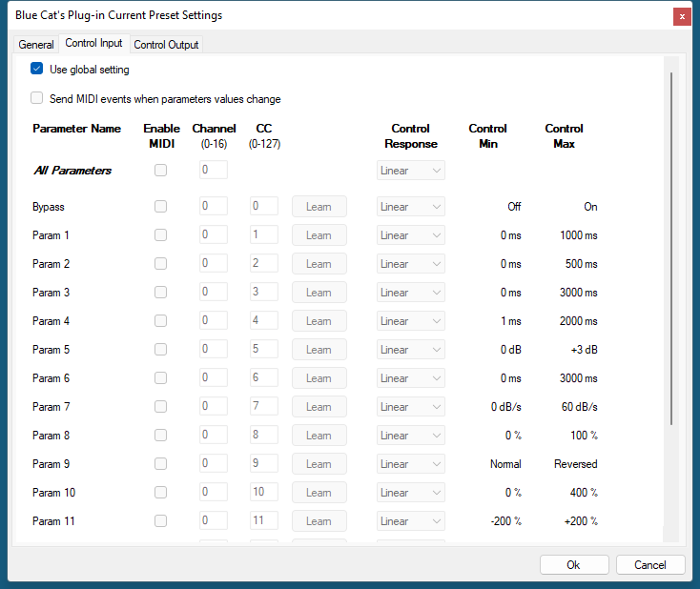Change Param 2 Control Response
This screenshot has height=589, width=700.
point(411,264)
